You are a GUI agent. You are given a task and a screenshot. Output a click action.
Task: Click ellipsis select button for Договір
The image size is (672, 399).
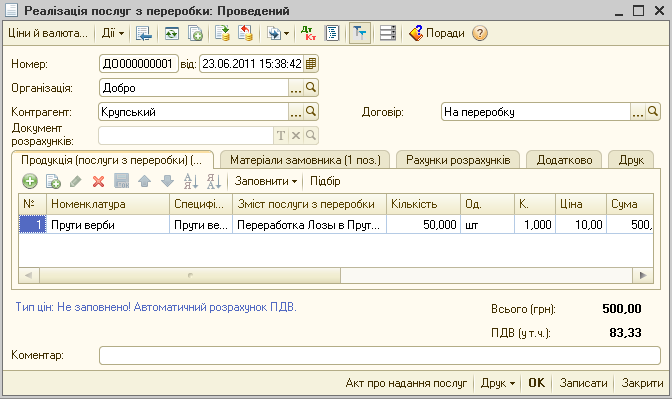pos(638,112)
